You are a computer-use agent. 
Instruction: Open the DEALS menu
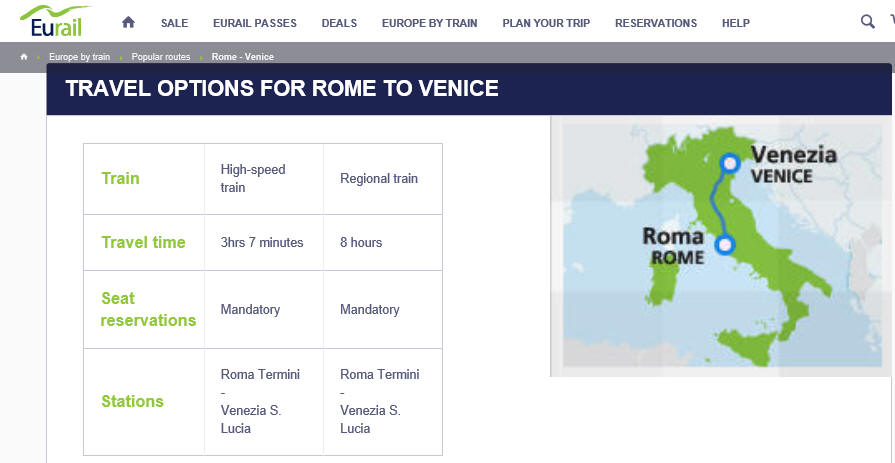click(339, 23)
